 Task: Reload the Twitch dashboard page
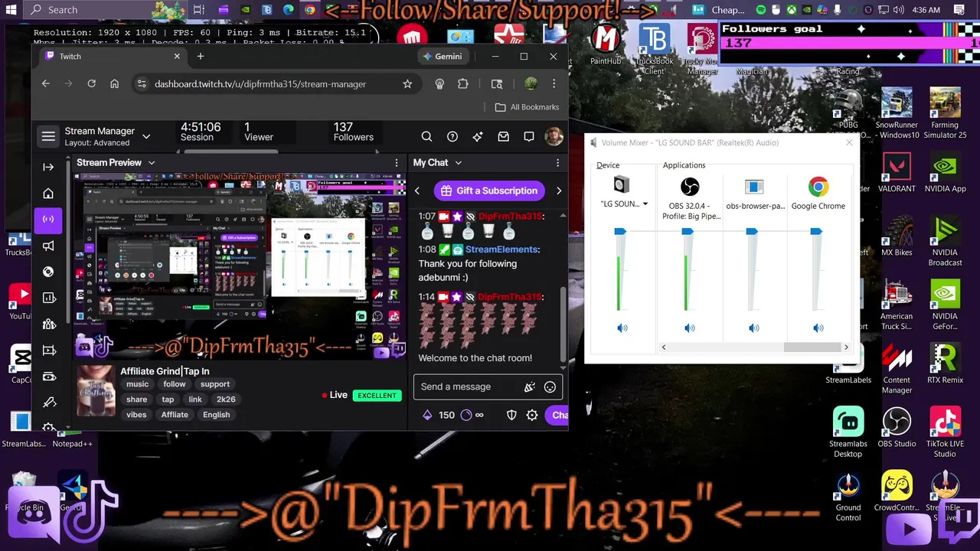[x=91, y=83]
